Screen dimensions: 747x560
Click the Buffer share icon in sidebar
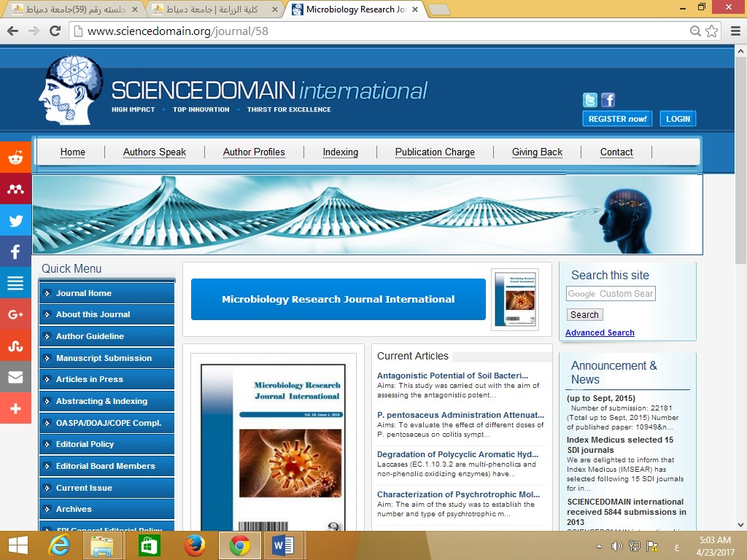click(x=15, y=283)
